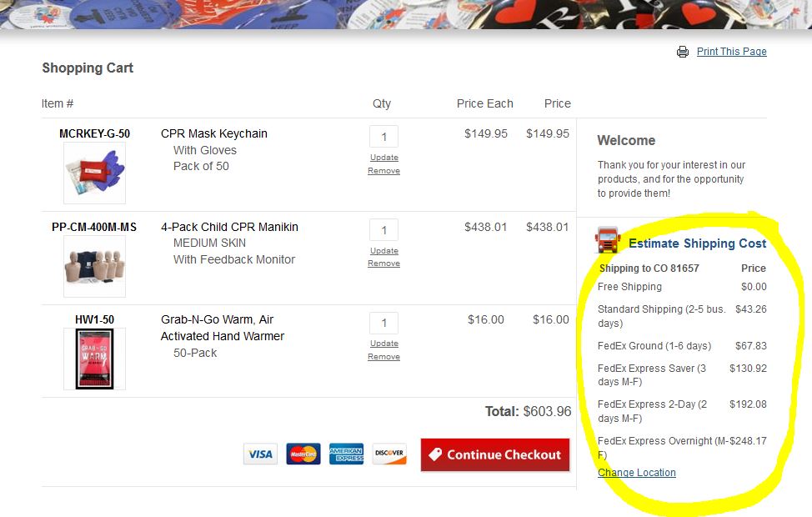
Task: Click Update under the CPR Mask Keychain quantity
Action: 384,158
